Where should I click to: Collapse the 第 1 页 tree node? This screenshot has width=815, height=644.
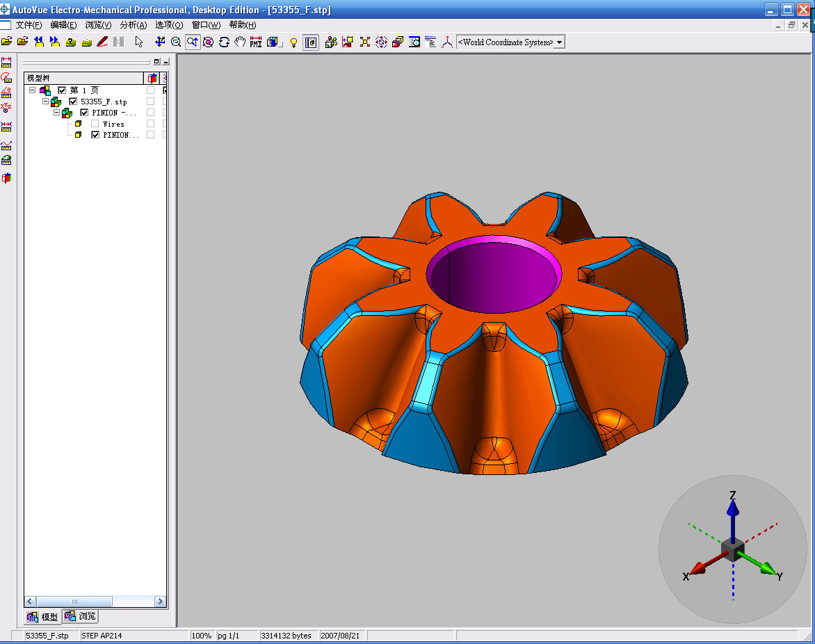32,90
